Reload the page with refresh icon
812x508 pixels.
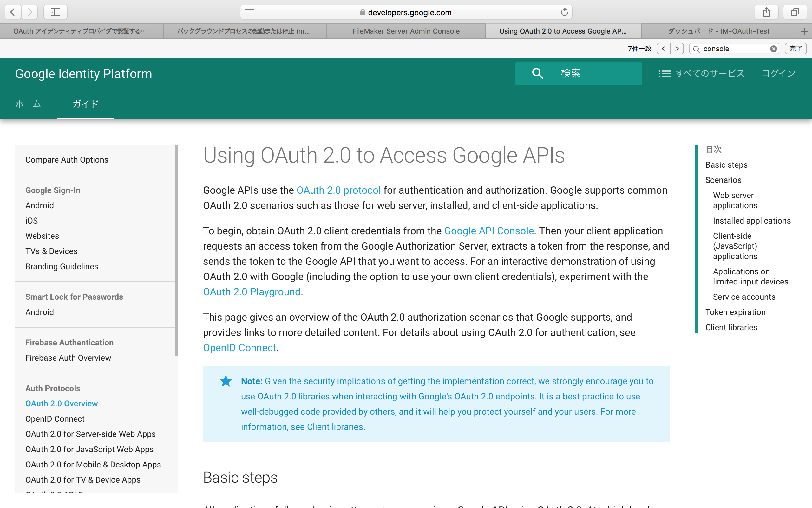564,12
